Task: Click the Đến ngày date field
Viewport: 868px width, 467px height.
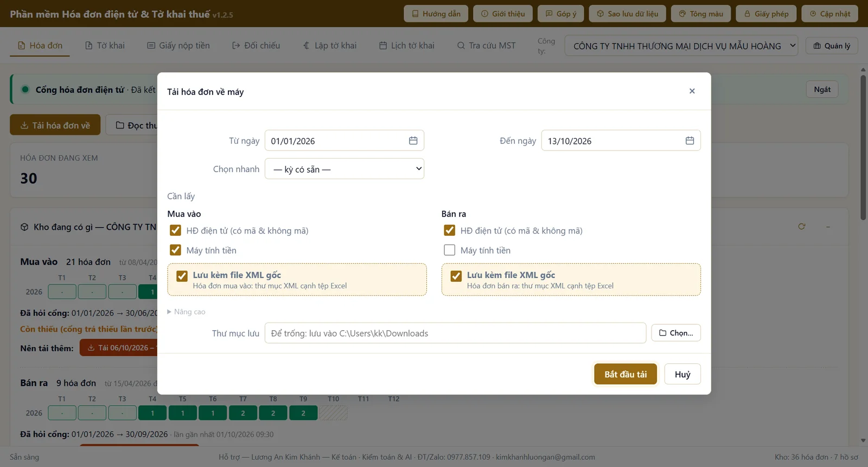Action: (x=621, y=141)
